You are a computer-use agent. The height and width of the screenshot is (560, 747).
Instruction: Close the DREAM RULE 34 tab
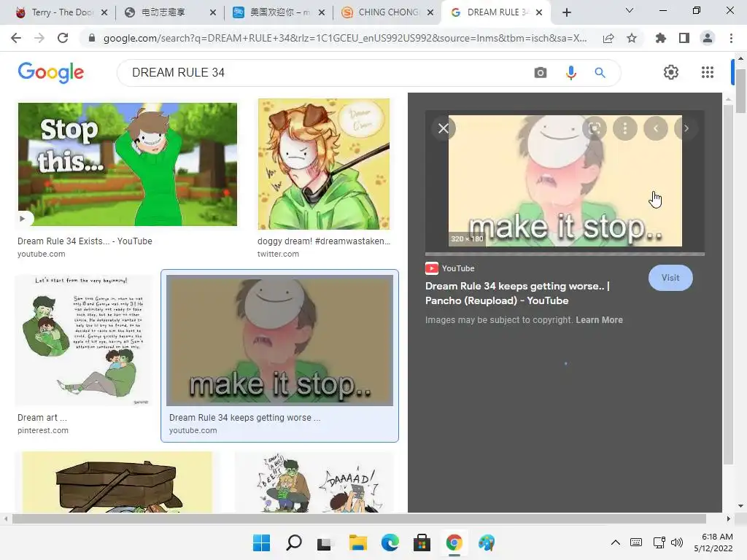(539, 12)
